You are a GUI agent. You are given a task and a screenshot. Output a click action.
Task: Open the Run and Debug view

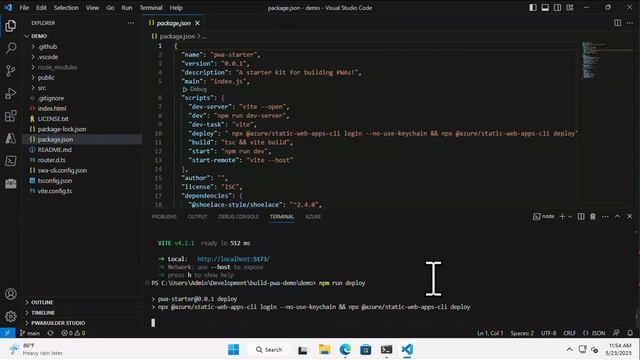(11, 93)
